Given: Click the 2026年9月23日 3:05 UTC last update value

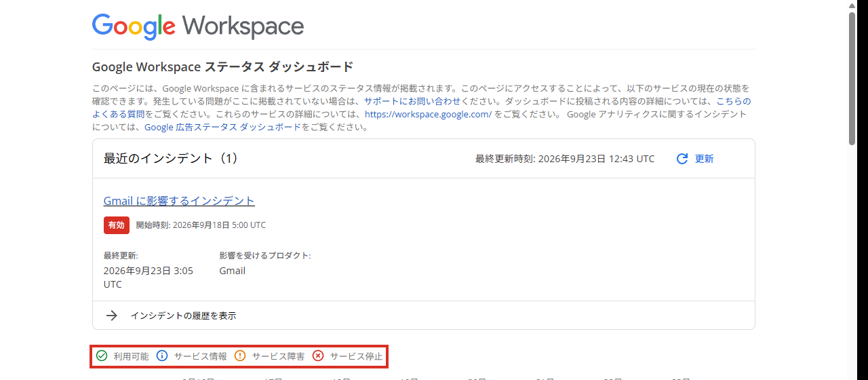Looking at the screenshot, I should [x=149, y=278].
